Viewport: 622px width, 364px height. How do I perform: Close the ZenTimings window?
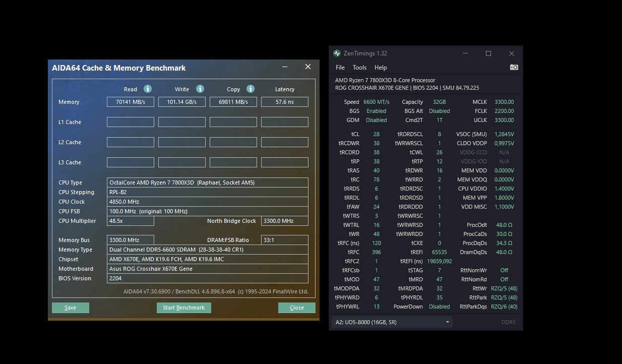[x=511, y=53]
